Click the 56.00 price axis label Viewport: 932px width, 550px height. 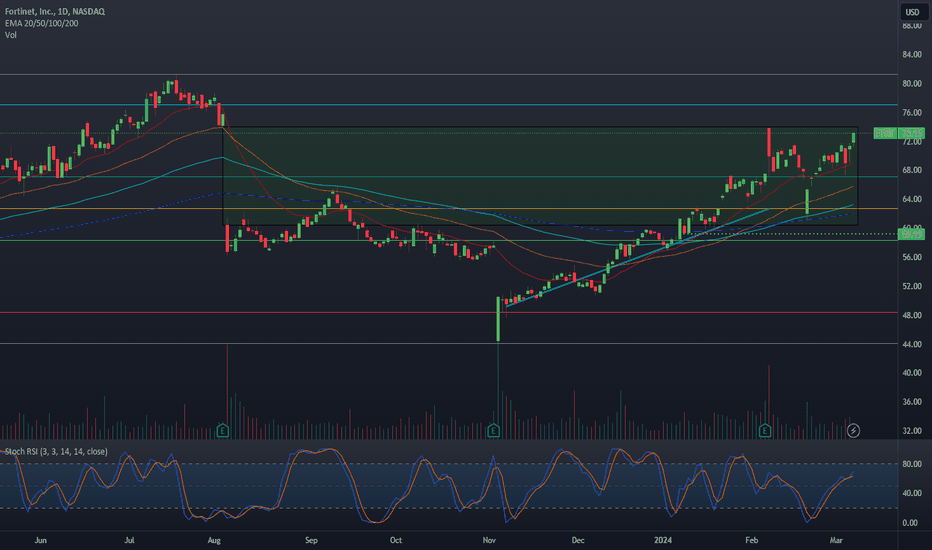pyautogui.click(x=912, y=257)
